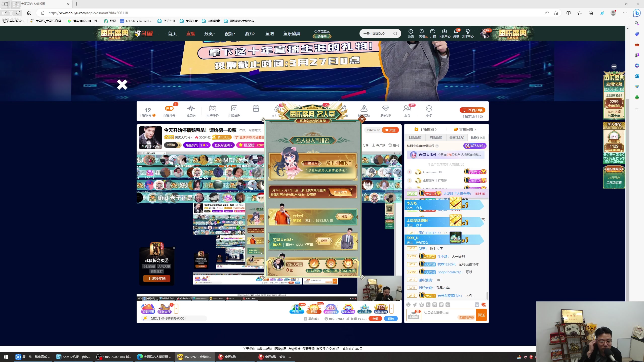Switch to the 贵宾(2.2万) tab
Viewport: 644px width, 362px height.
click(457, 138)
